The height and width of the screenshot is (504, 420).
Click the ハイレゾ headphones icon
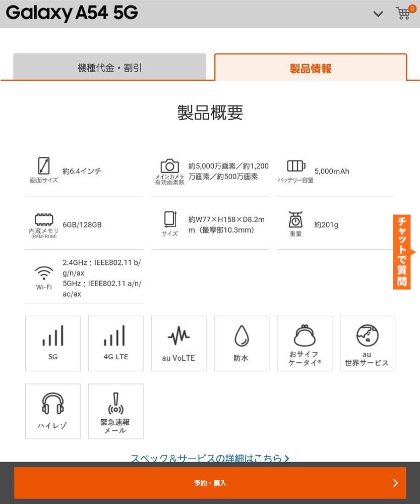[x=53, y=403]
